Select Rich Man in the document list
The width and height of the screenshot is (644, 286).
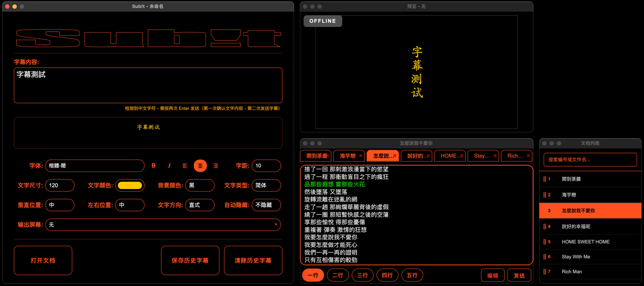(590, 272)
